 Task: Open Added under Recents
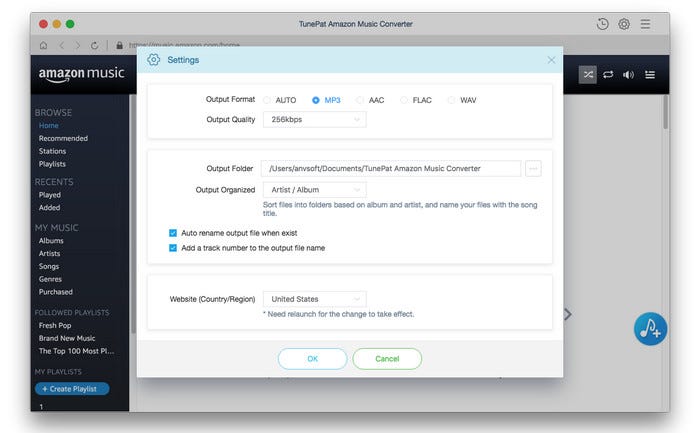49,208
